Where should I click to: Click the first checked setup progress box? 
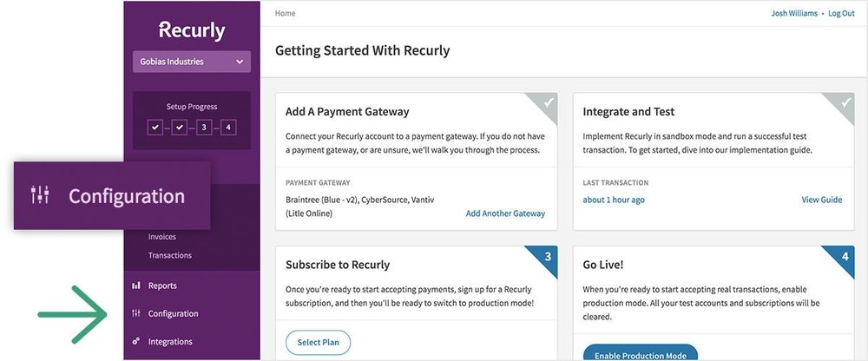pyautogui.click(x=155, y=128)
